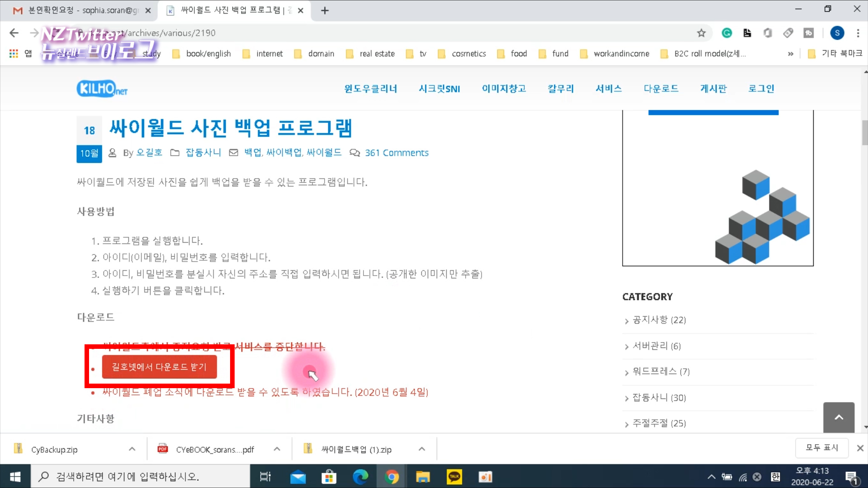Image resolution: width=868 pixels, height=488 pixels.
Task: Click the Windows search box
Action: click(x=140, y=477)
